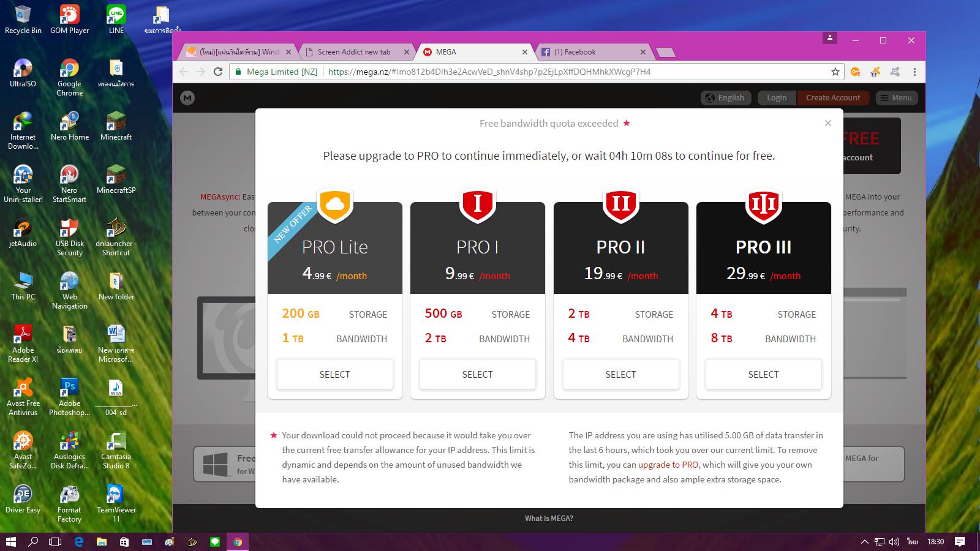
Task: Open the Avast SafePrice shopping cart extension
Action: 875,72
